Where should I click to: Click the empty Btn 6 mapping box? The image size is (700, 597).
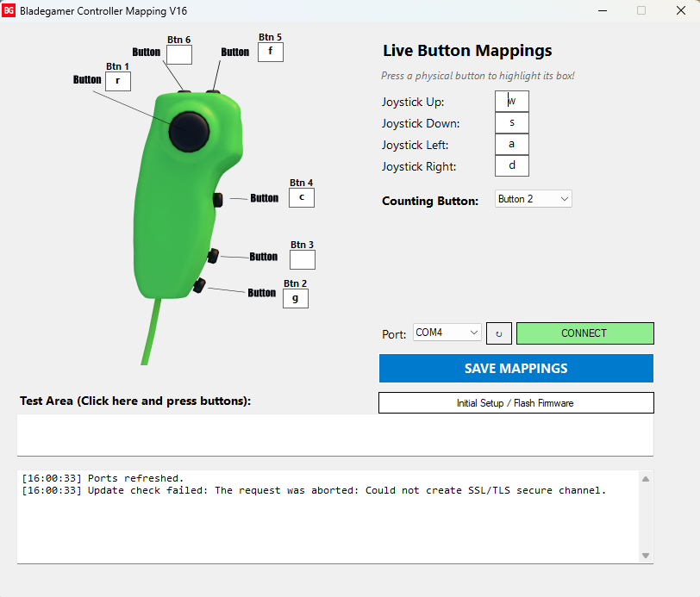179,54
